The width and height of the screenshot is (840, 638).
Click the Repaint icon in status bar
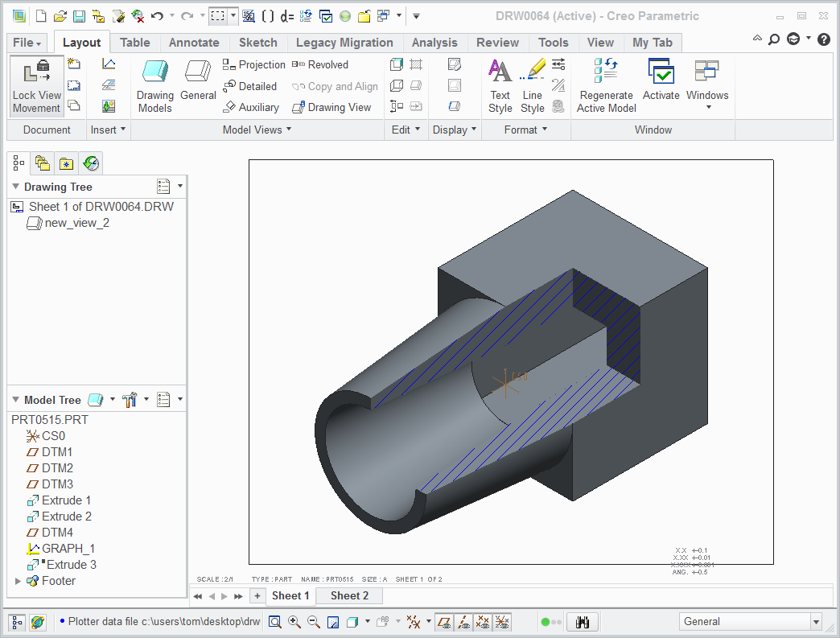pos(332,622)
